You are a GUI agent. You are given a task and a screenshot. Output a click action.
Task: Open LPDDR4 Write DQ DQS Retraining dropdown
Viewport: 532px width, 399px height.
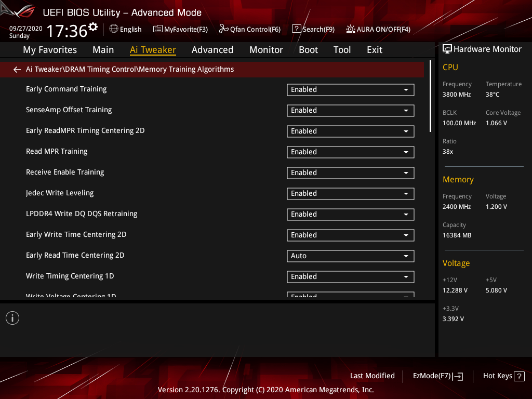click(x=351, y=215)
